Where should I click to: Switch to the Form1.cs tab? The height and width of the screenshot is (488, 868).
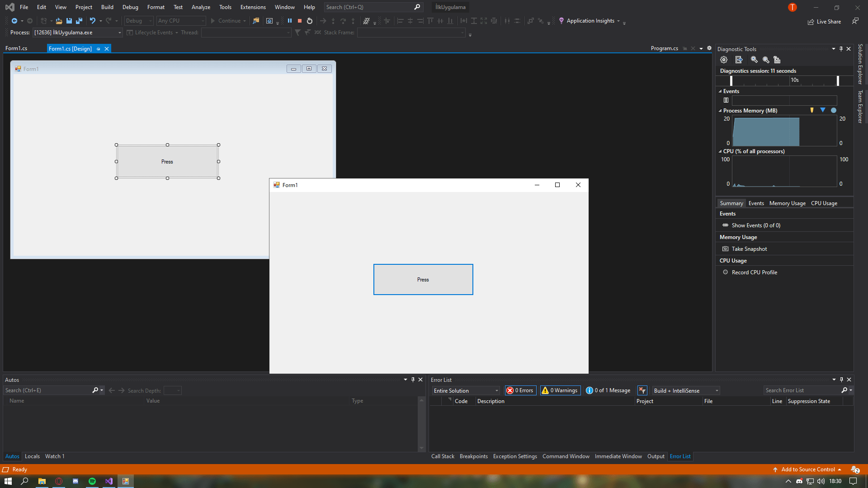tap(16, 48)
